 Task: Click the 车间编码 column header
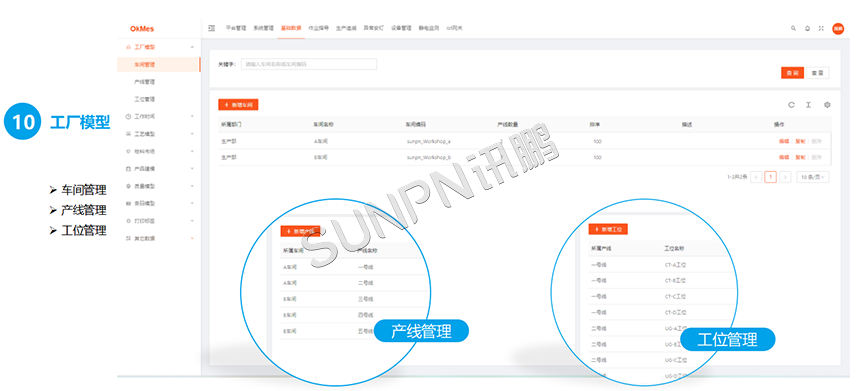tap(416, 124)
